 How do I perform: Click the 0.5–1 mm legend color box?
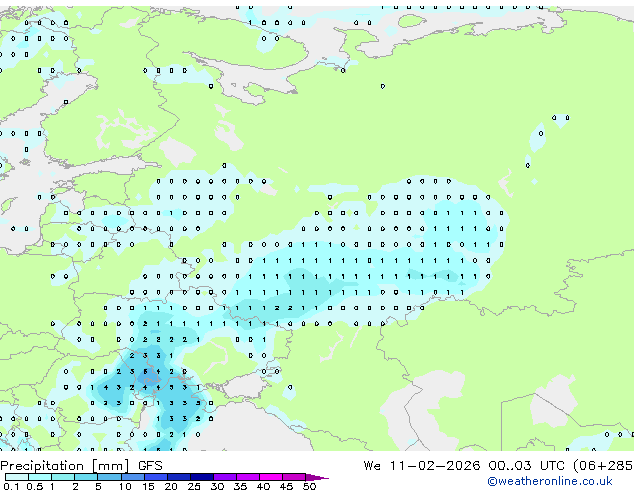tap(40, 477)
